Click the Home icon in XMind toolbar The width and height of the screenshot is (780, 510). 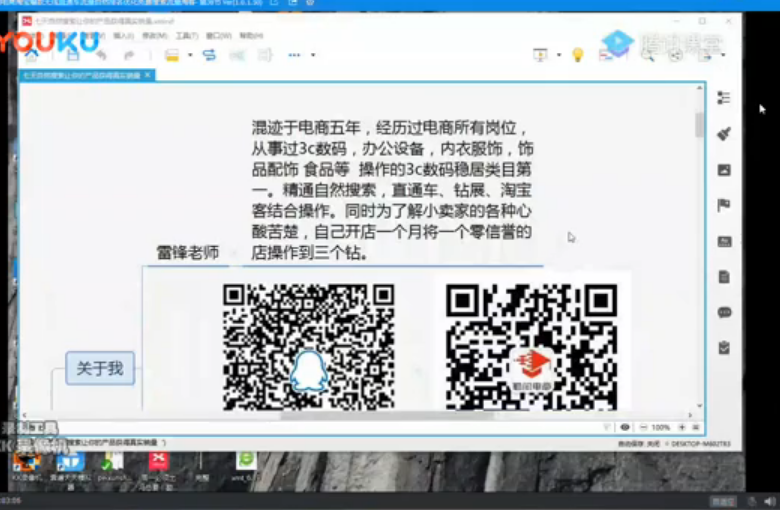[31, 55]
